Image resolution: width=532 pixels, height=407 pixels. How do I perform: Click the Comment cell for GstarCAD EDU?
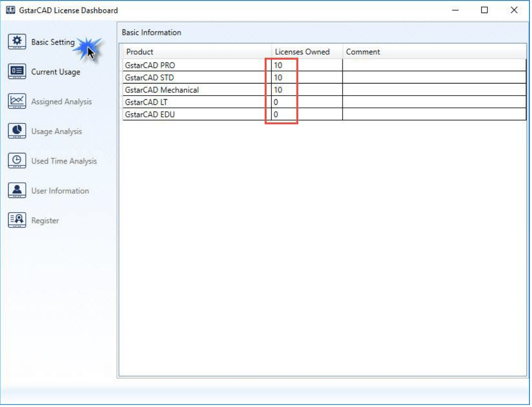435,114
